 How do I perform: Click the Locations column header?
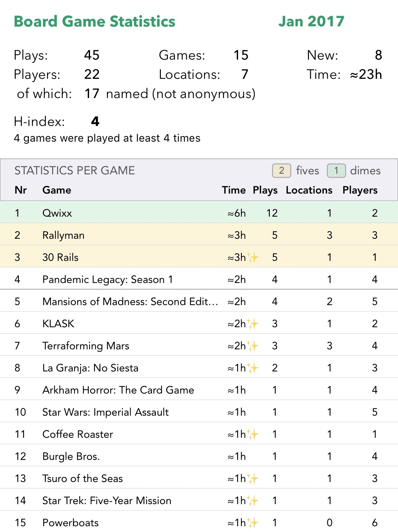point(309,190)
